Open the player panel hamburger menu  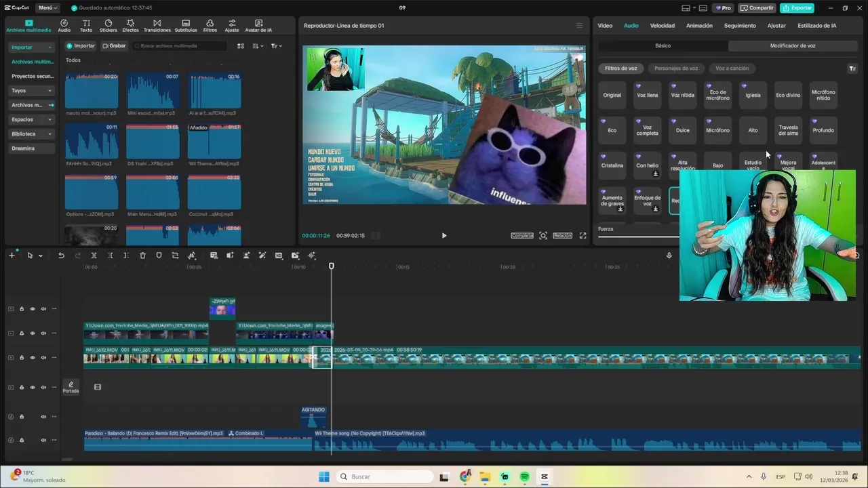pos(579,26)
